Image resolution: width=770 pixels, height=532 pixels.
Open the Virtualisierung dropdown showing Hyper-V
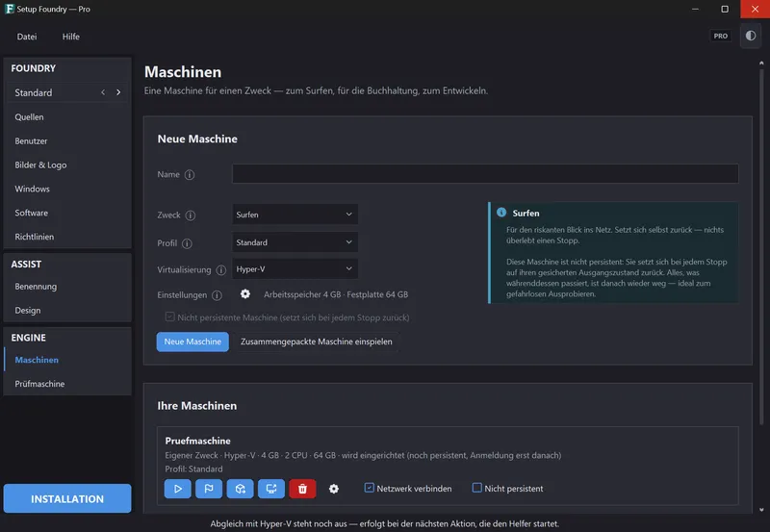click(295, 269)
